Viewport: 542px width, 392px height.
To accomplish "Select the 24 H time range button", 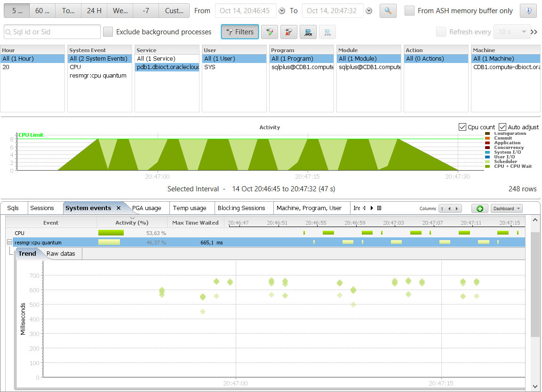I will (x=94, y=10).
